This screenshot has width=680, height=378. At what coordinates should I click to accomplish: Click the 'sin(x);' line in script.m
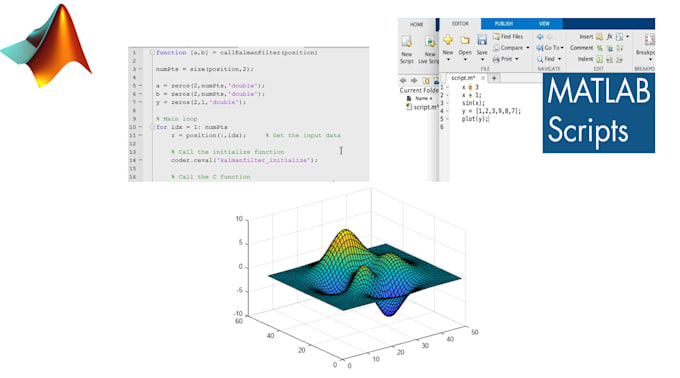(x=473, y=103)
